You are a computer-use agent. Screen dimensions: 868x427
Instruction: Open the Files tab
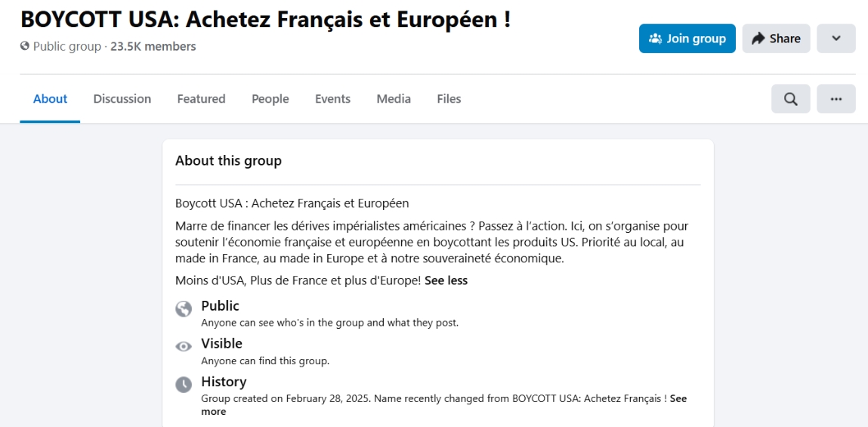click(449, 99)
